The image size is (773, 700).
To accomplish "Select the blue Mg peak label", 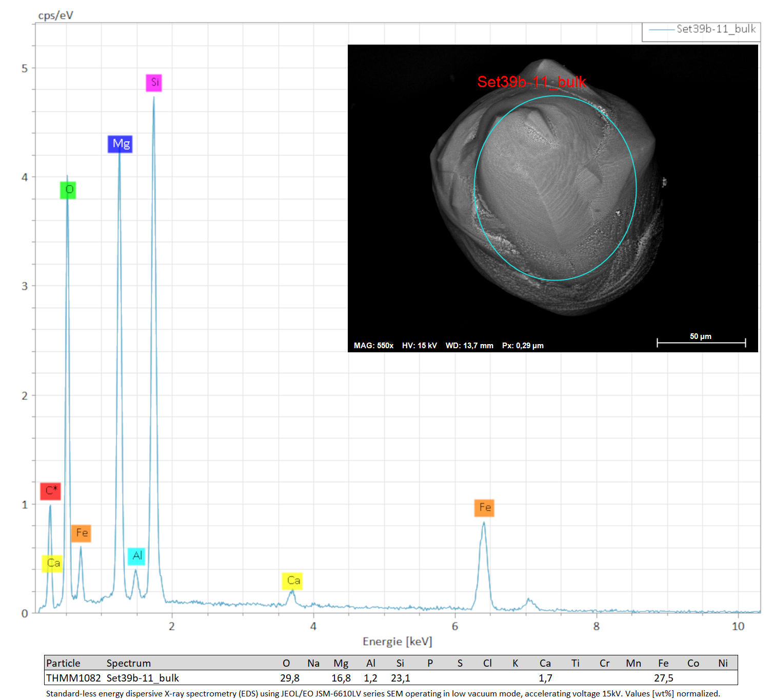I will tap(120, 144).
